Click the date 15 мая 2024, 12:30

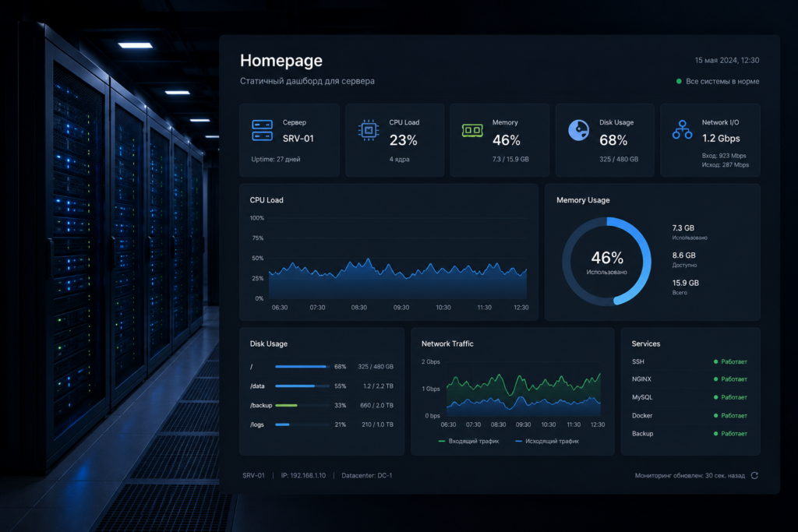727,60
